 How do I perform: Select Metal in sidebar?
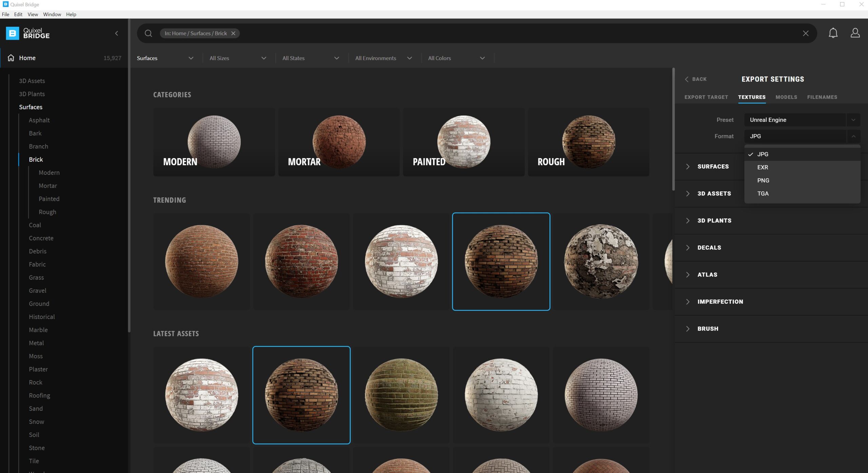click(36, 343)
